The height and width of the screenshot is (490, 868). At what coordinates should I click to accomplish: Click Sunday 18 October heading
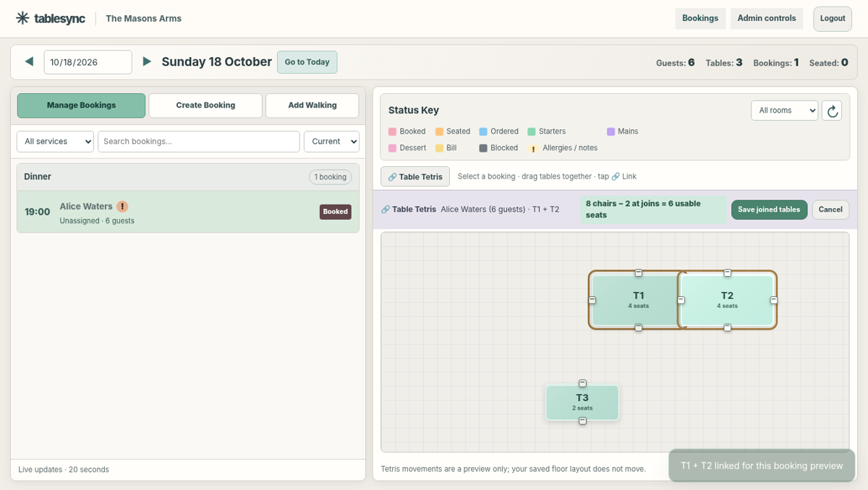217,61
